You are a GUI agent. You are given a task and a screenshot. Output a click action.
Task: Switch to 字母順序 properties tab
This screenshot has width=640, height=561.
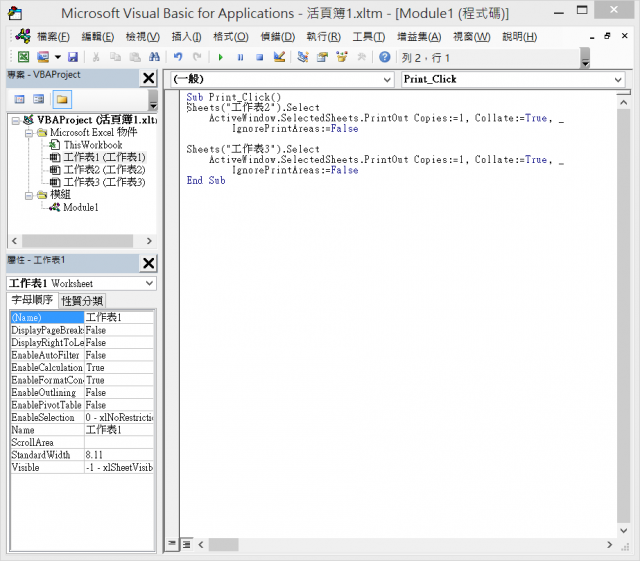pos(32,300)
